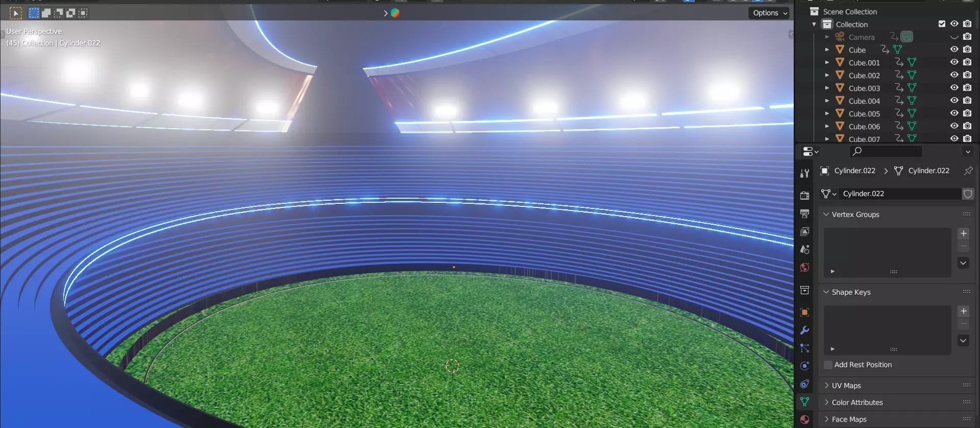This screenshot has width=980, height=428.
Task: Toggle the pin icon for Cylinder.022 properties
Action: [968, 171]
